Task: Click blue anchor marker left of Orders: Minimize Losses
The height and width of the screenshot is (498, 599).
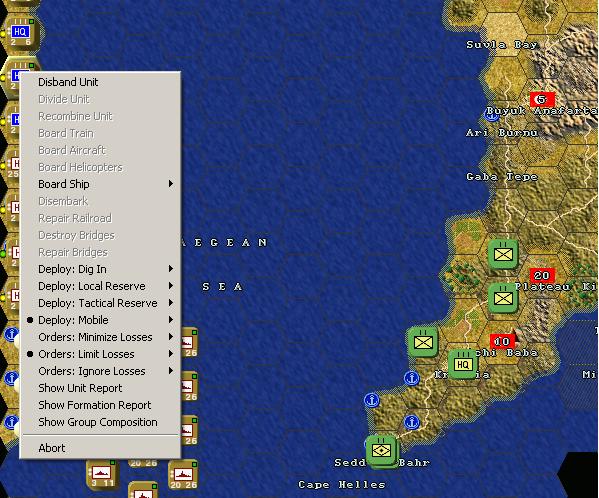Action: point(11,334)
